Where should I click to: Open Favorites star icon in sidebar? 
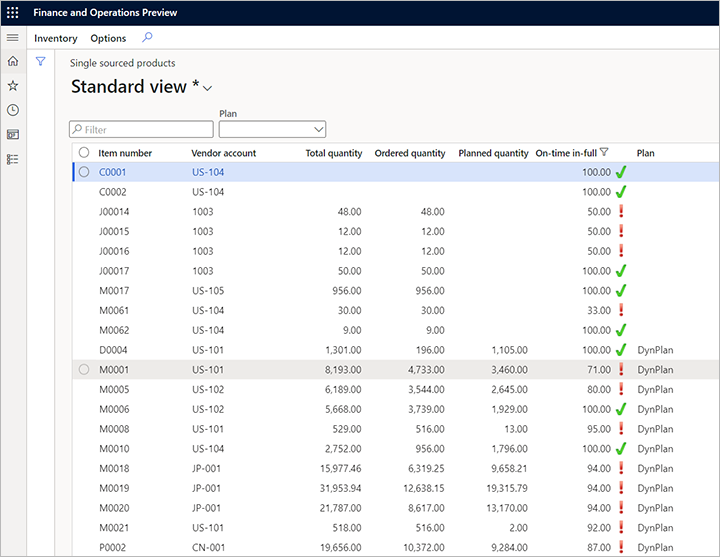click(13, 85)
